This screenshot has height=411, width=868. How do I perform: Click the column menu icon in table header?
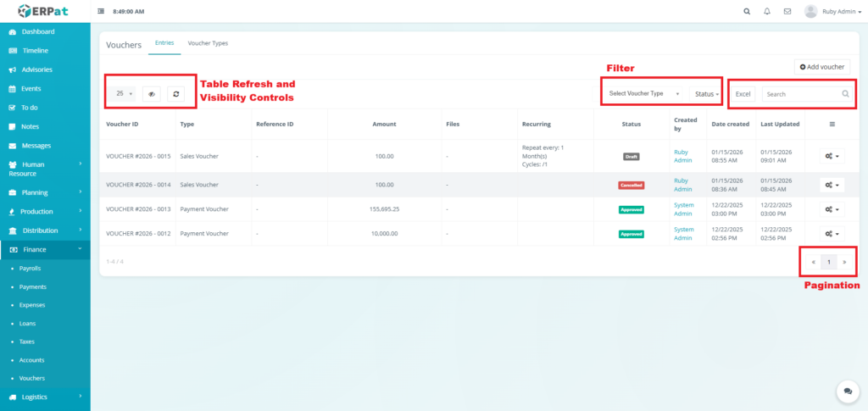pyautogui.click(x=832, y=125)
